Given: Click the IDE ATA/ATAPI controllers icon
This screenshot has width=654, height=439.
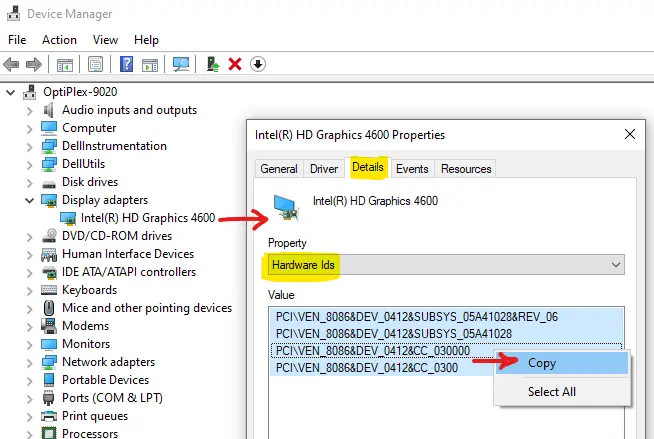Looking at the screenshot, I should click(x=49, y=273).
